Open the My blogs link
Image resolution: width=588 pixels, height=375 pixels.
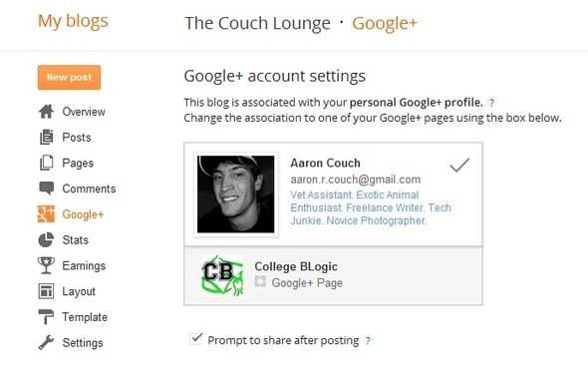click(x=73, y=21)
